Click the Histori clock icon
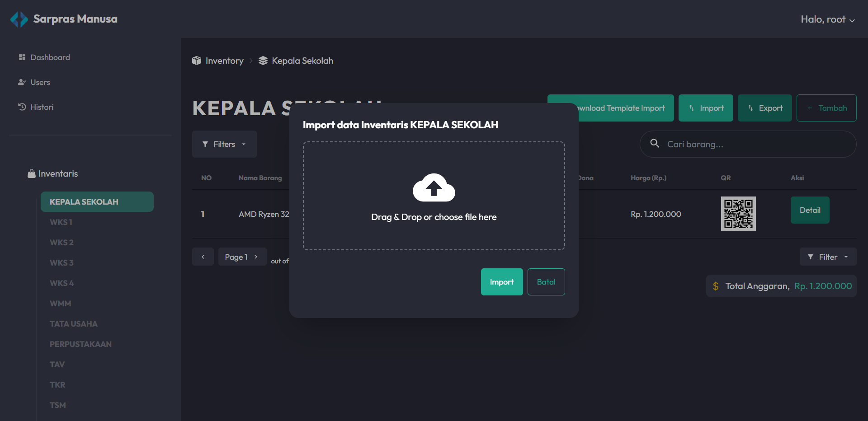868x421 pixels. click(x=22, y=107)
